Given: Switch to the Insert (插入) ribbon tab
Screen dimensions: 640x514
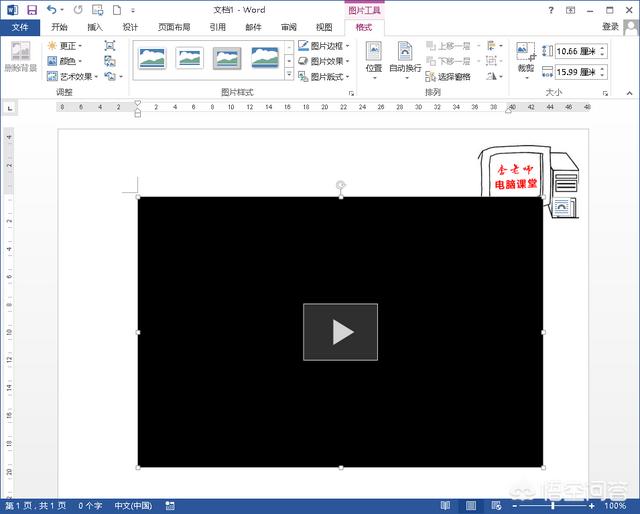Looking at the screenshot, I should (x=94, y=27).
